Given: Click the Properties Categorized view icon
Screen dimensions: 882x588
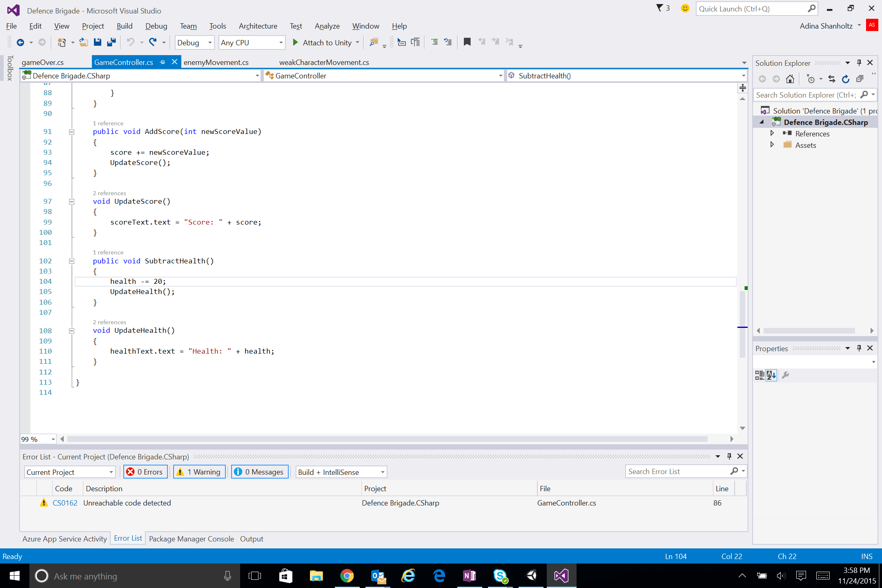Looking at the screenshot, I should (759, 375).
